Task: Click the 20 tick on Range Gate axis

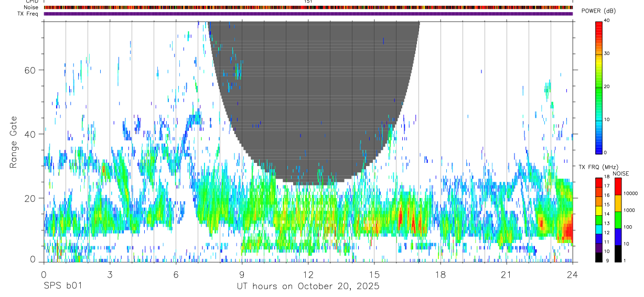Action: 30,198
